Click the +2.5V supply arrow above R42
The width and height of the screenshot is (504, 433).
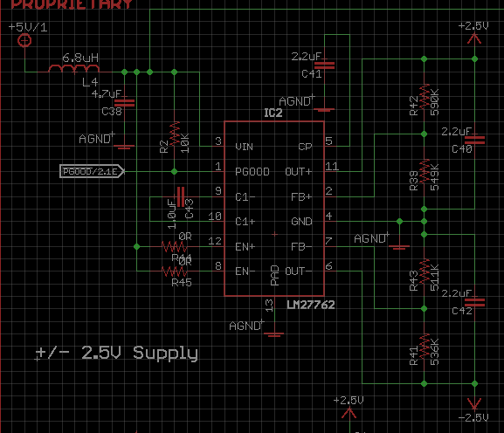(x=474, y=38)
